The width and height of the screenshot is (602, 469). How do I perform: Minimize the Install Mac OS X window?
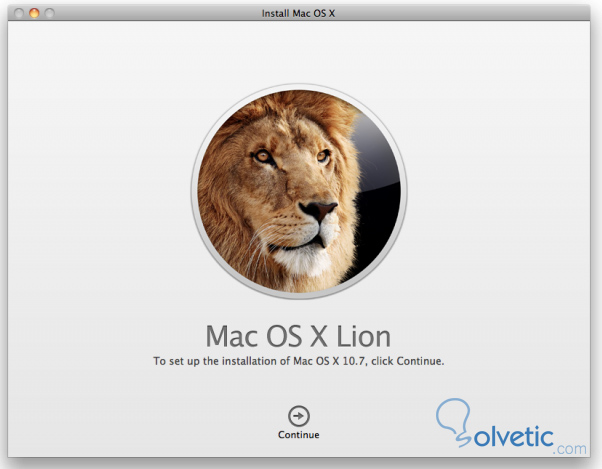(34, 13)
